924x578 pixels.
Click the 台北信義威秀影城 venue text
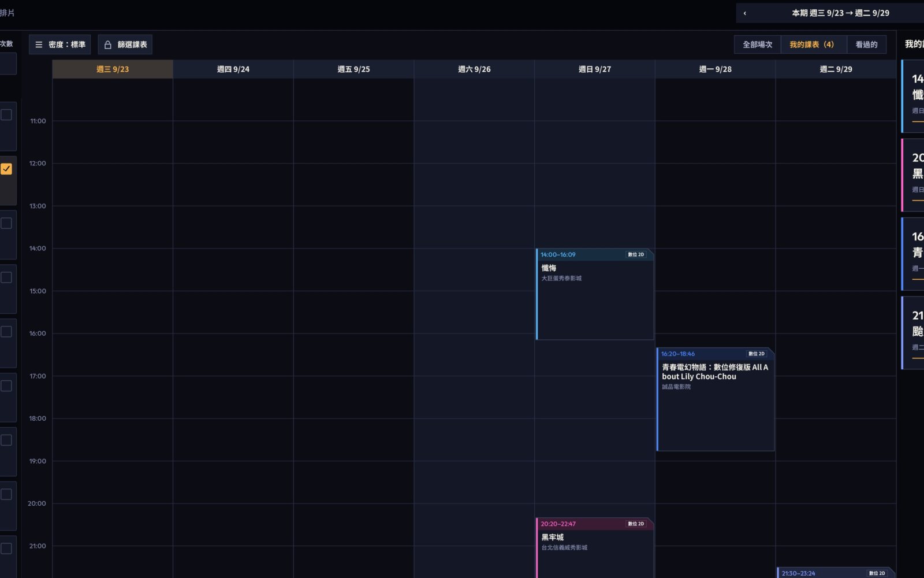[564, 547]
